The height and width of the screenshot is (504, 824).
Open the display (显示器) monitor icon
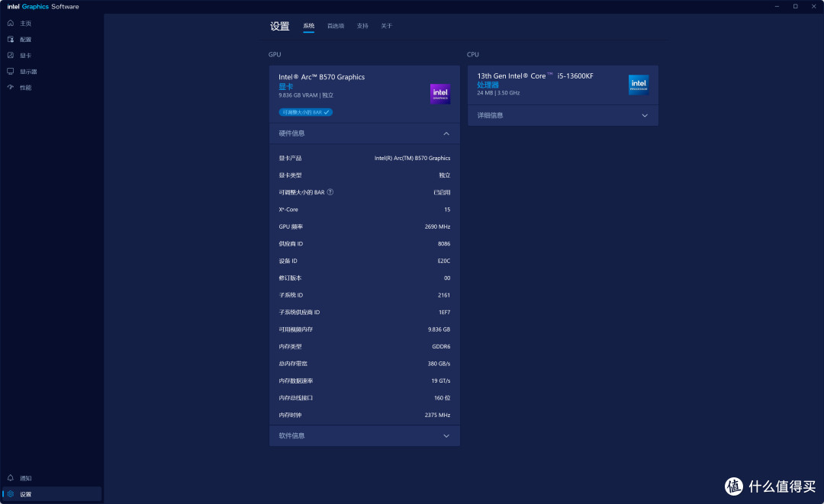pyautogui.click(x=11, y=72)
